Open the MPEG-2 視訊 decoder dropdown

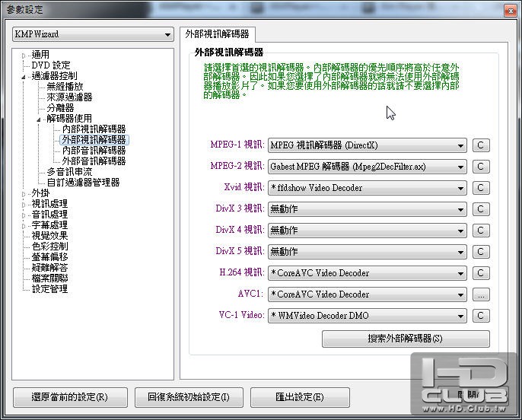click(368, 167)
